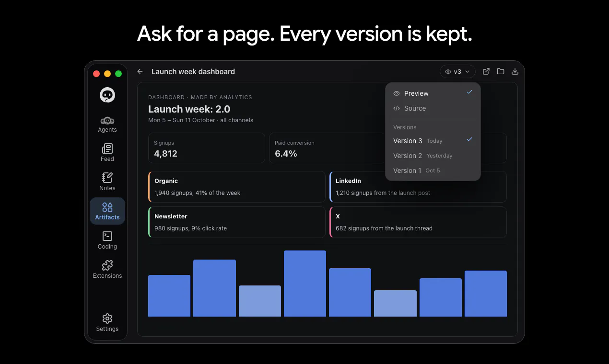Click the yellow minimize window button
609x364 pixels.
[107, 74]
